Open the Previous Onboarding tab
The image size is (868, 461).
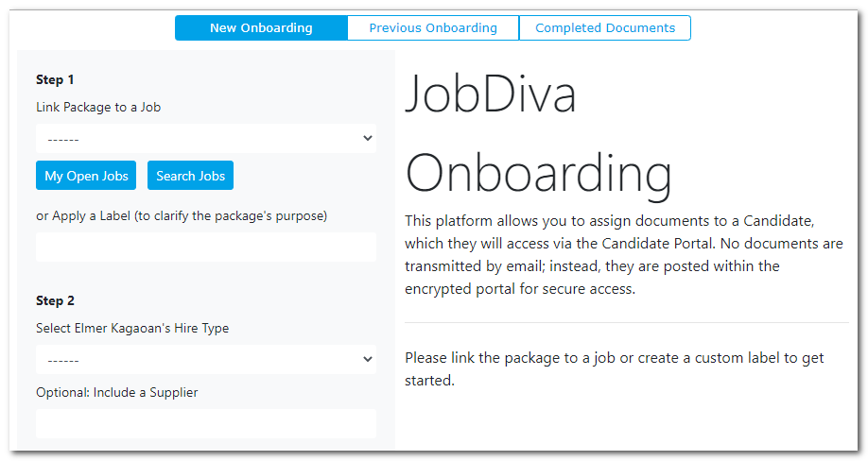(433, 28)
